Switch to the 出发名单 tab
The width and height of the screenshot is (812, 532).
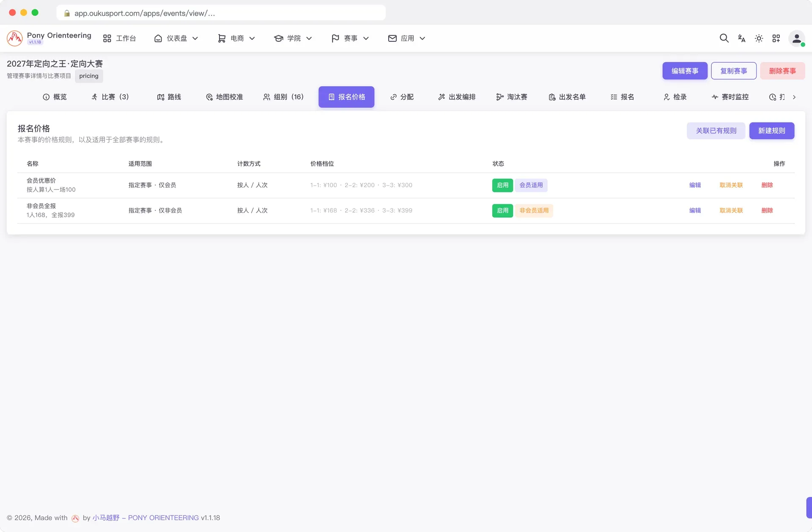coord(567,97)
